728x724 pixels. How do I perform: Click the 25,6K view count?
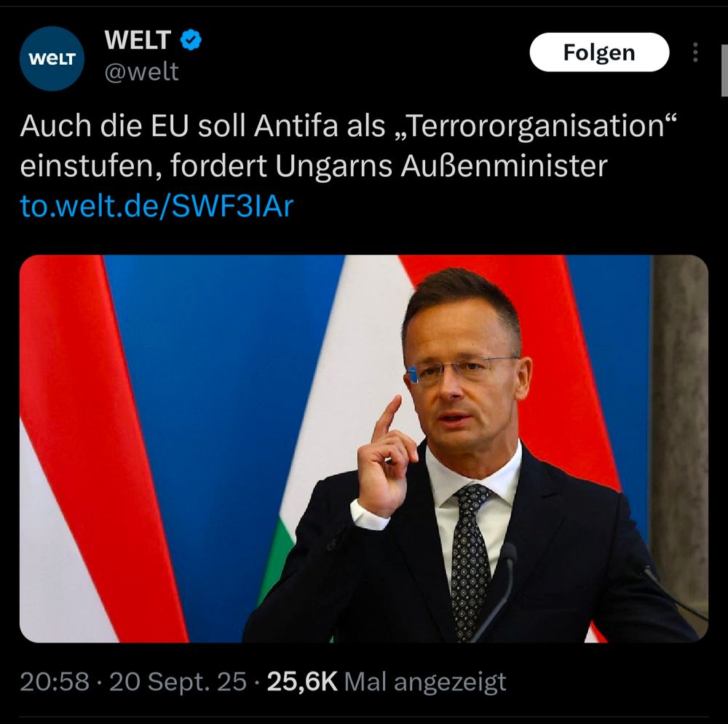pyautogui.click(x=302, y=682)
